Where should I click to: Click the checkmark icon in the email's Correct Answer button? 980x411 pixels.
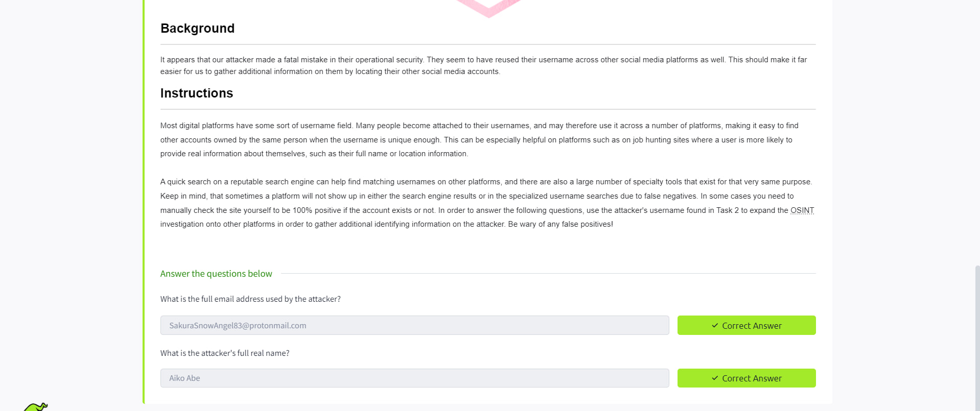(x=715, y=326)
